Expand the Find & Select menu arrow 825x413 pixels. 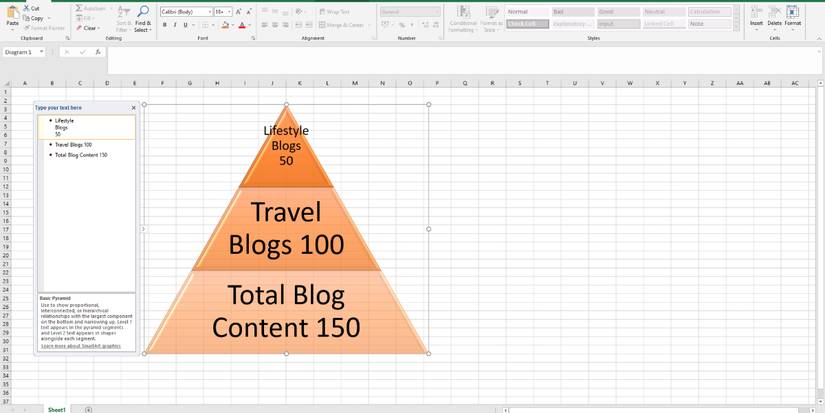click(x=150, y=31)
